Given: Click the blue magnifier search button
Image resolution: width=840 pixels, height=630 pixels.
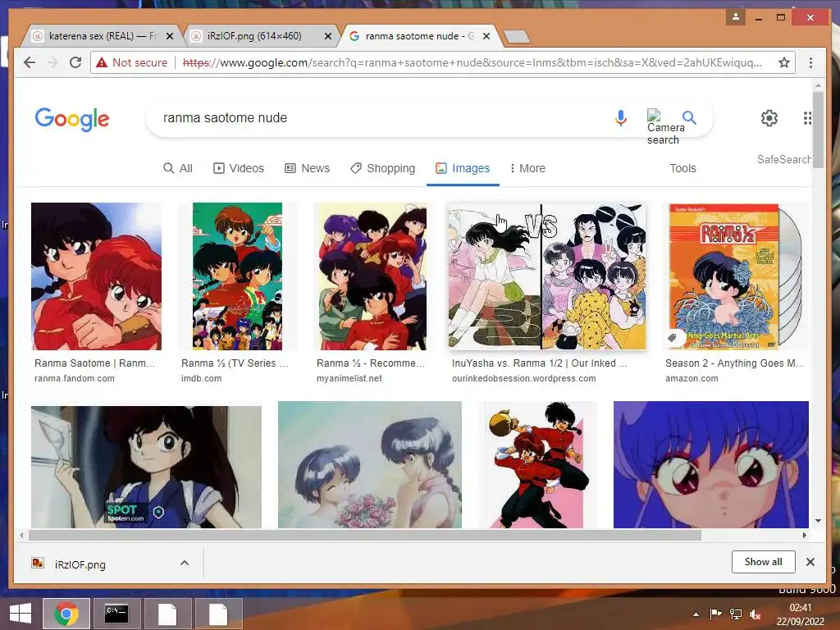Looking at the screenshot, I should pos(689,117).
